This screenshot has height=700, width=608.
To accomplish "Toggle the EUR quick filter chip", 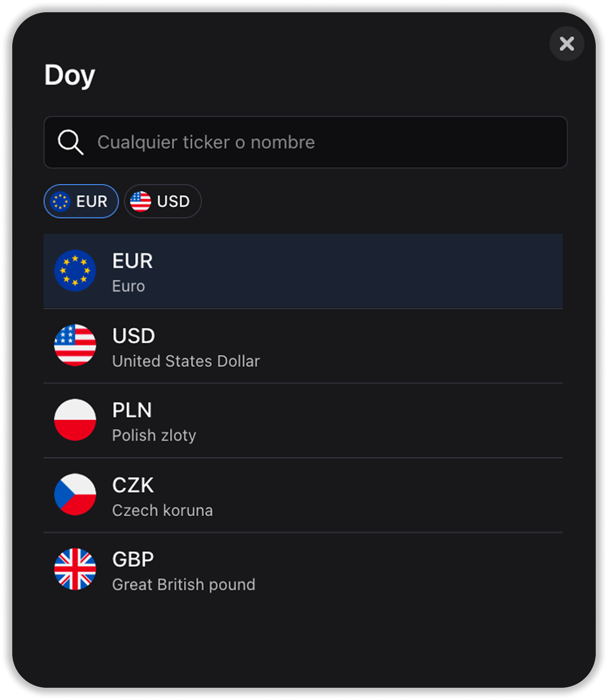I will 81,201.
